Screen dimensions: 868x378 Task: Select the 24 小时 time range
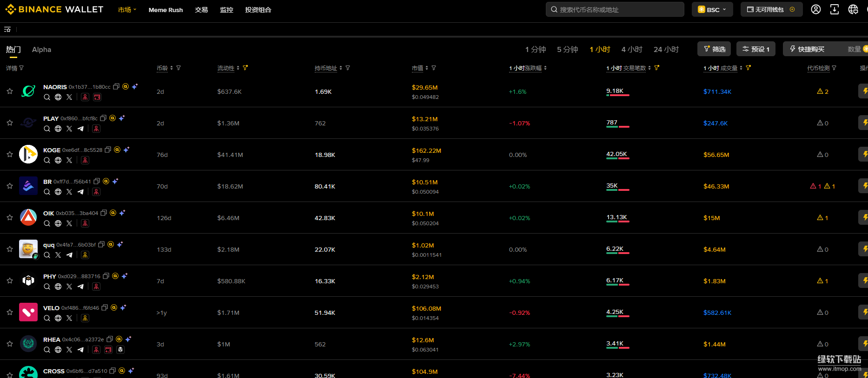click(666, 49)
